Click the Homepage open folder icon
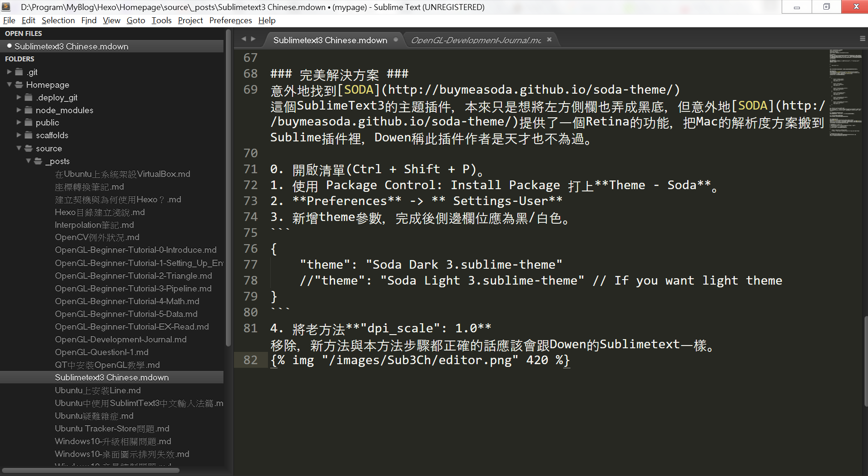868x476 pixels. pyautogui.click(x=19, y=85)
